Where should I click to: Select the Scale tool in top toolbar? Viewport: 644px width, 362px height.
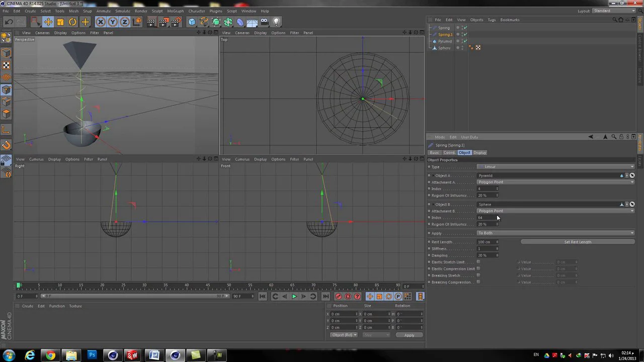pos(60,22)
